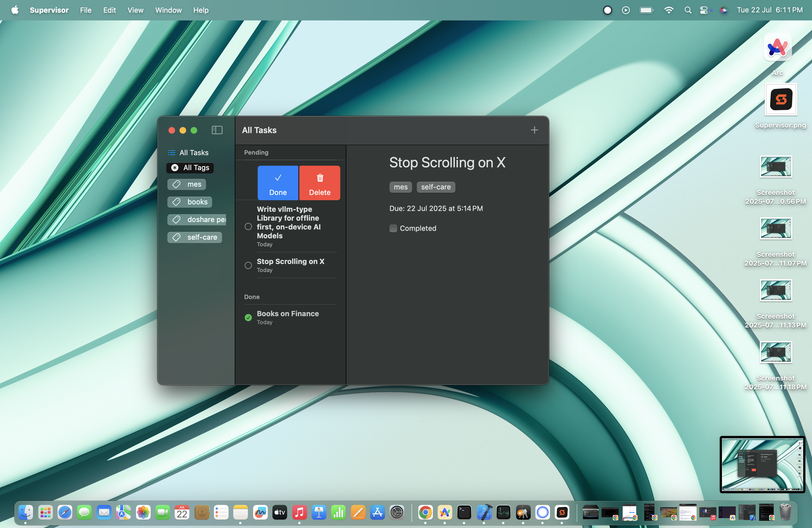Open Supervisor app in the Dock
Image resolution: width=812 pixels, height=528 pixels.
coord(562,512)
